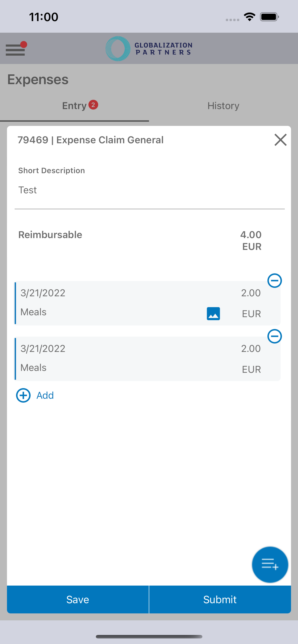The width and height of the screenshot is (298, 644).
Task: Click the Add link text
Action: [45, 395]
